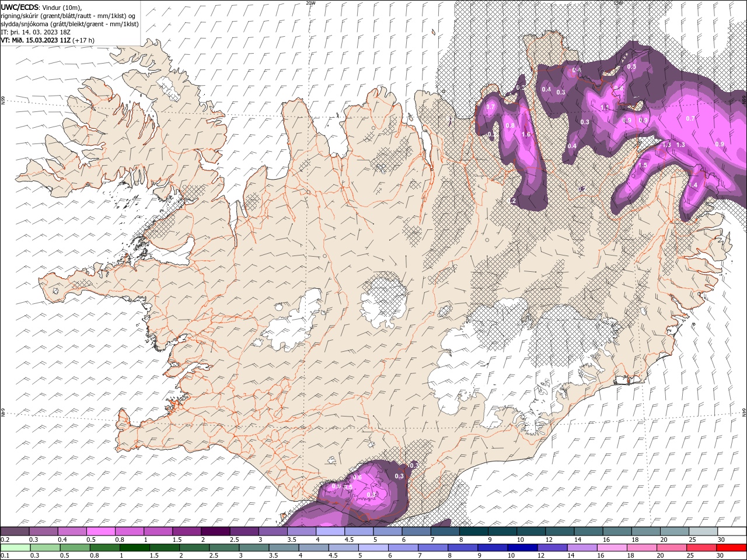The image size is (747, 560).
Task: Pick the darkest purple swatch at 2 in upper legend
Action: [215, 531]
